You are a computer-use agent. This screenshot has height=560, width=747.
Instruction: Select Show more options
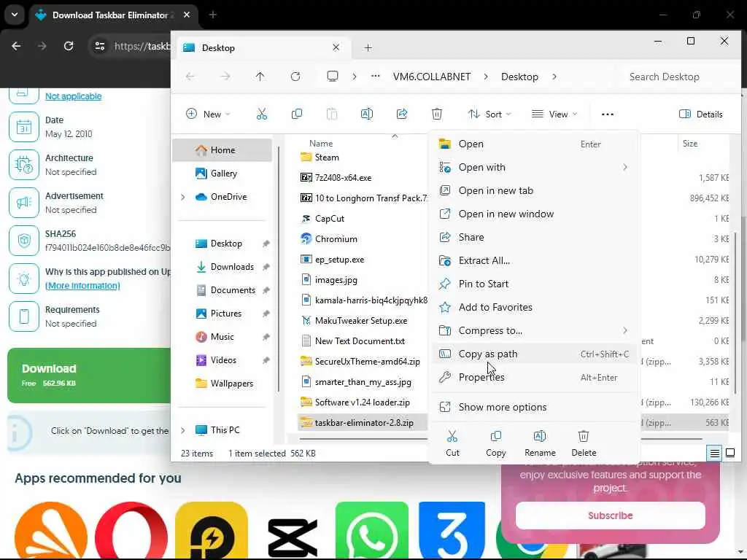click(x=535, y=407)
